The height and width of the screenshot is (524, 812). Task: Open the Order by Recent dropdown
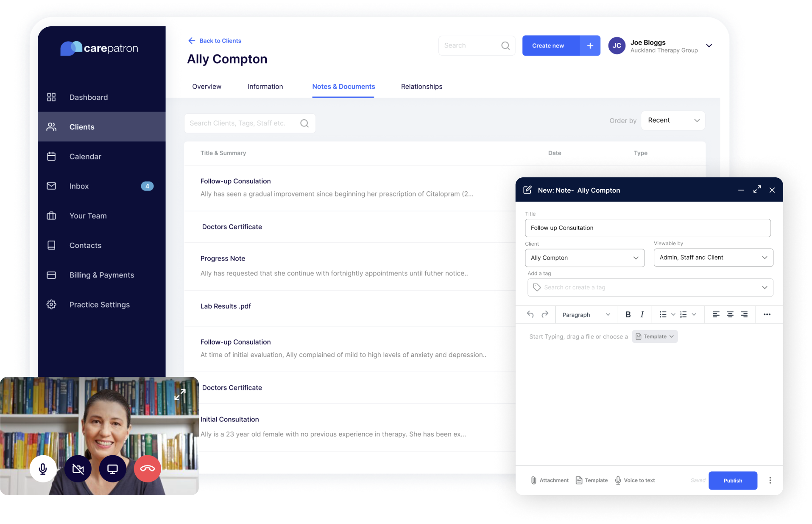pos(673,120)
